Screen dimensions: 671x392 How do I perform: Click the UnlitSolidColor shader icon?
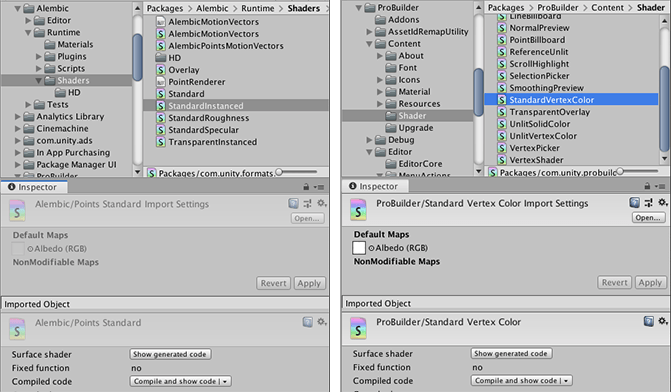coord(502,124)
